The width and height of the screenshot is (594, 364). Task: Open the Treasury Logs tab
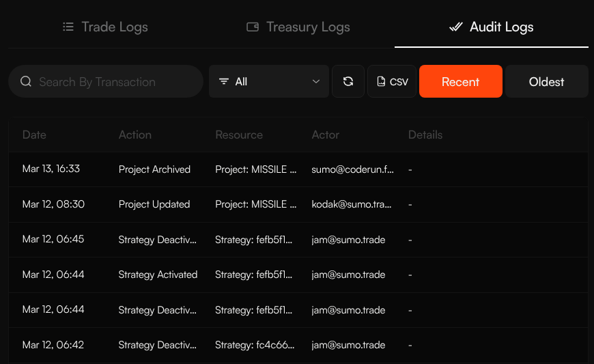point(298,27)
